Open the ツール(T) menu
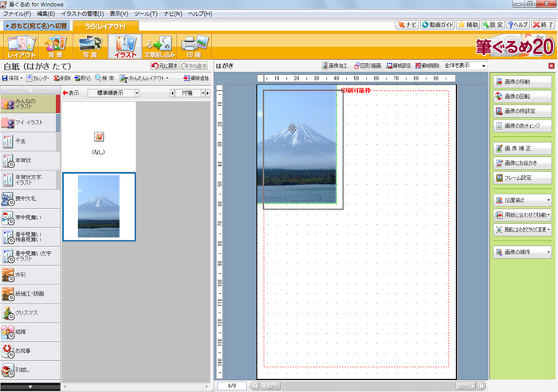The width and height of the screenshot is (558, 392). coord(145,14)
